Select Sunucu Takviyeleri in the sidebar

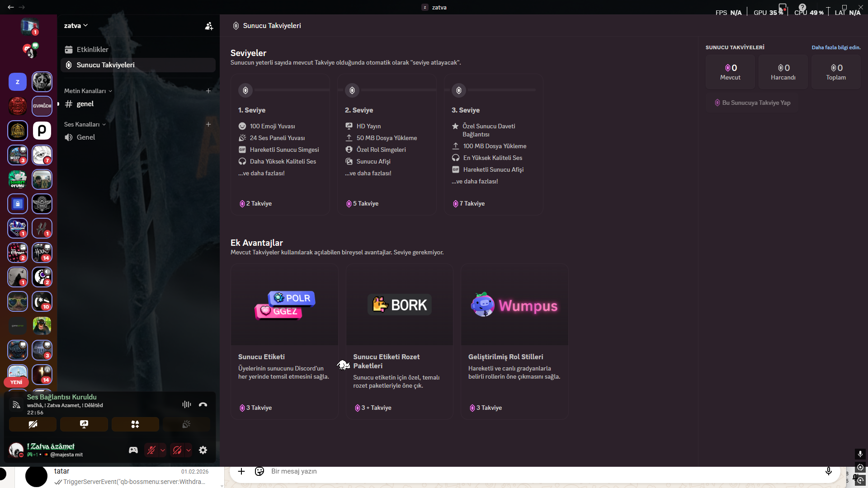click(x=138, y=65)
